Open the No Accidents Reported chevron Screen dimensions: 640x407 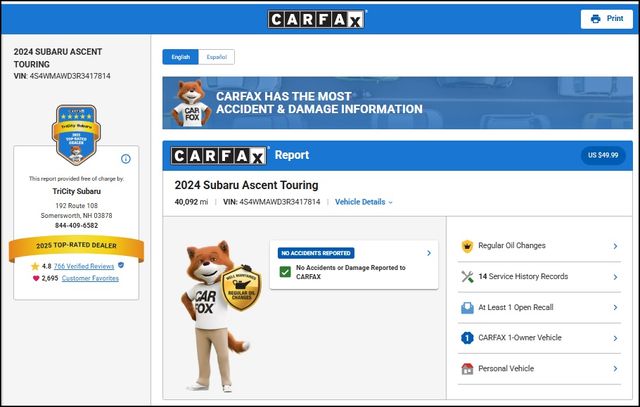(x=429, y=253)
